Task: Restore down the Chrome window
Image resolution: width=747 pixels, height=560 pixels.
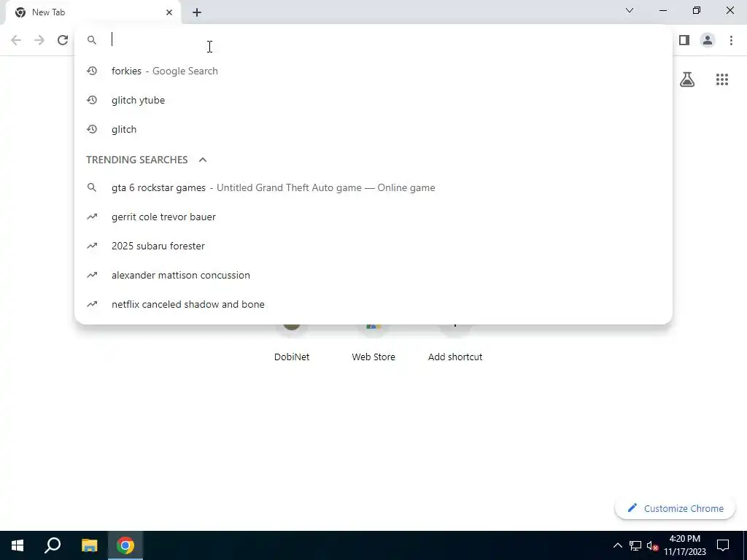Action: (697, 10)
